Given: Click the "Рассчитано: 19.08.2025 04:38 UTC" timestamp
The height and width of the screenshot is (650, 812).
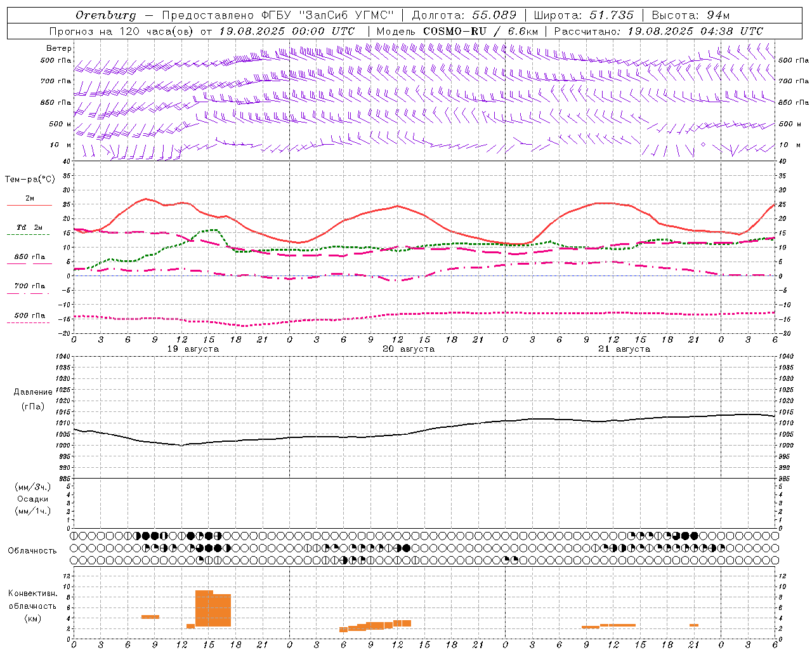Looking at the screenshot, I should click(658, 31).
